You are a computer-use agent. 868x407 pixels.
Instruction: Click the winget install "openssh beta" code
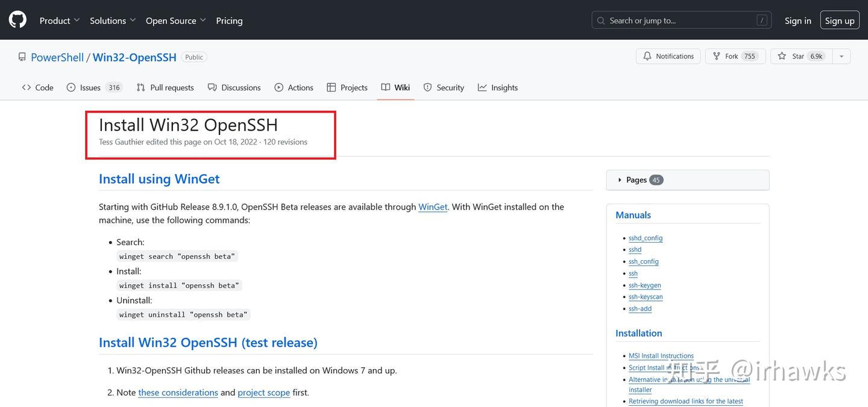[x=179, y=285]
